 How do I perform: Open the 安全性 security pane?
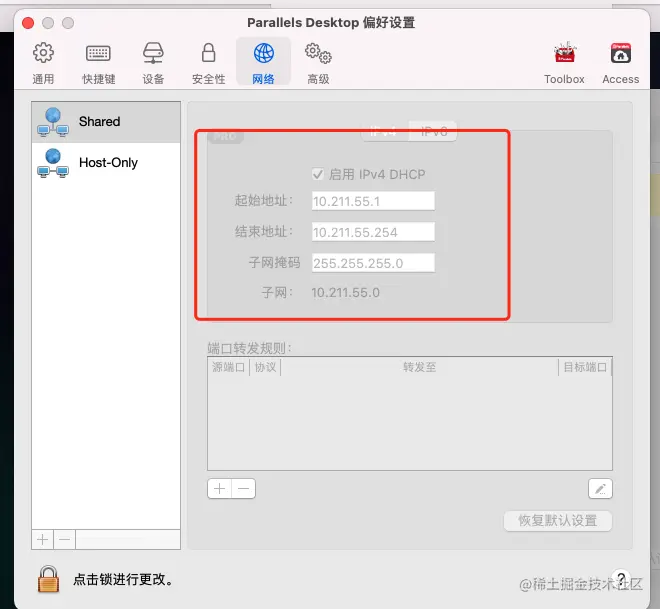(208, 63)
